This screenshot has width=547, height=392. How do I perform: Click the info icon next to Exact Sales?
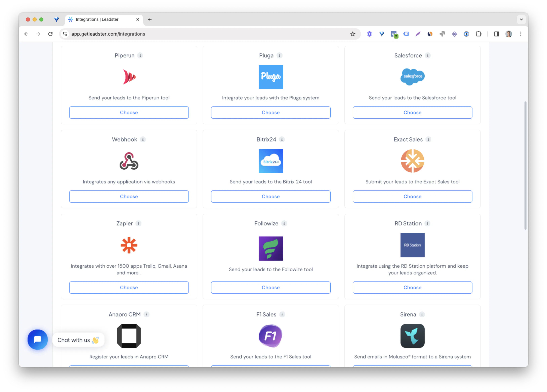(x=429, y=139)
